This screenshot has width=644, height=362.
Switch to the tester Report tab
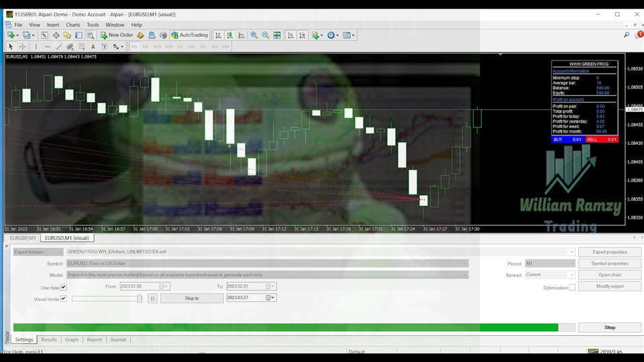[95, 340]
